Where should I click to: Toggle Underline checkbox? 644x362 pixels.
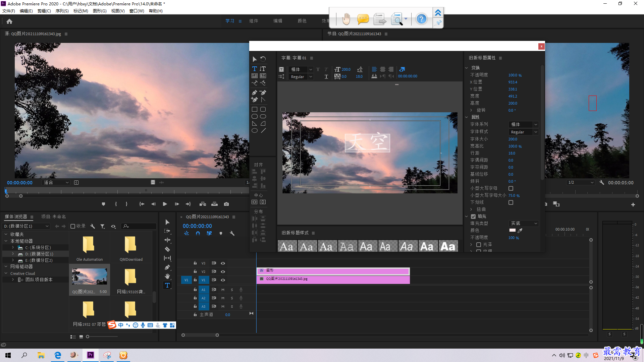pyautogui.click(x=511, y=202)
